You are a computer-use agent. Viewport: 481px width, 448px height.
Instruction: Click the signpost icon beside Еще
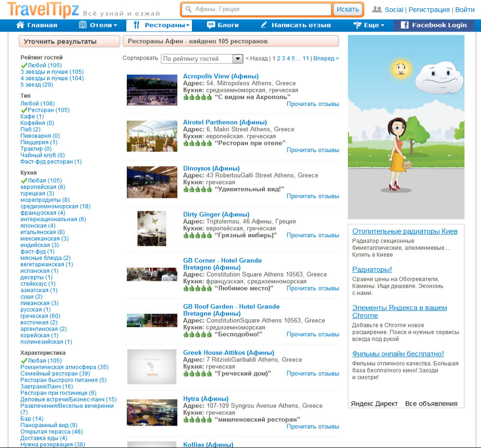point(358,25)
